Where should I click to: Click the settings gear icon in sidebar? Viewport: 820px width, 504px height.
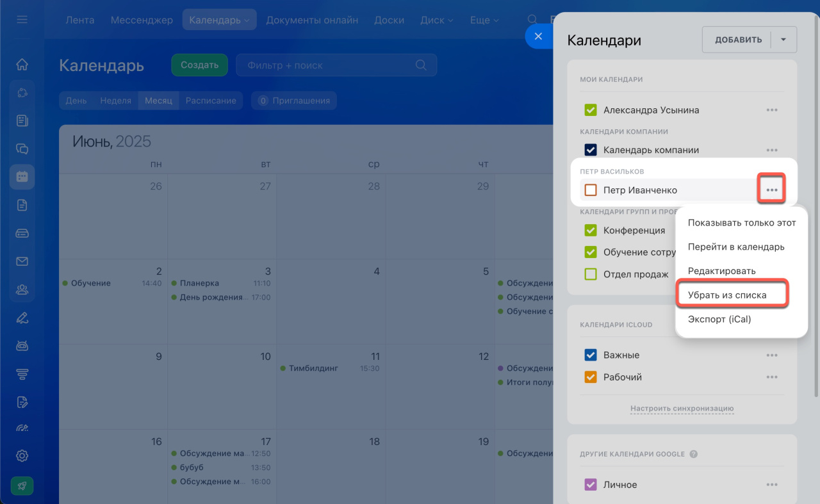coord(22,456)
